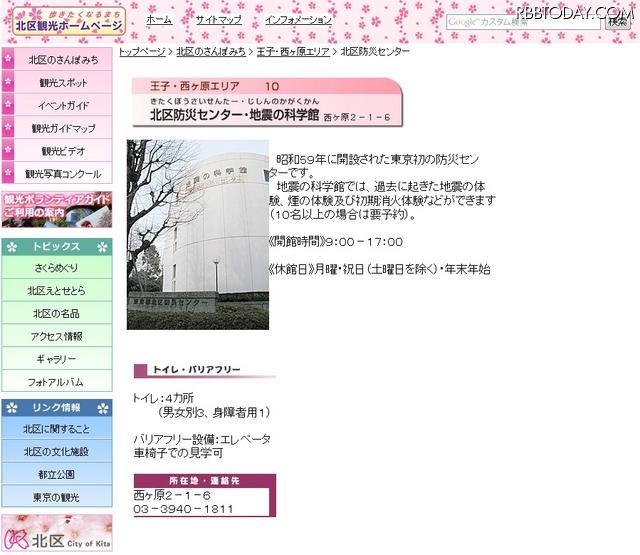Click the 都立公園 link under リンク情報
This screenshot has width=640, height=555.
[57, 475]
